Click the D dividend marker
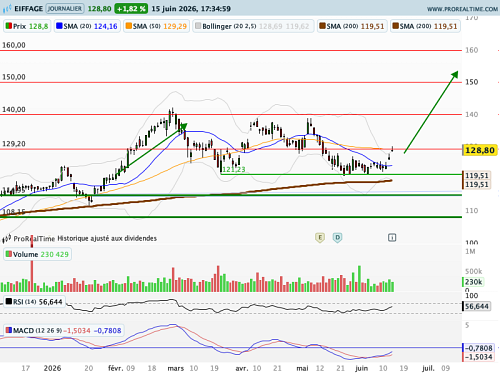The width and height of the screenshot is (500, 375). [337, 238]
